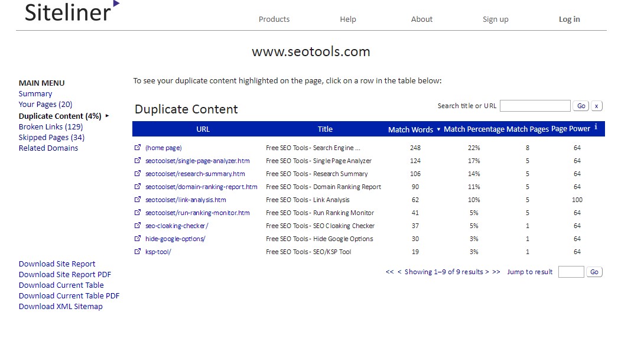The width and height of the screenshot is (644, 351).
Task: Click the info icon beside Page Power
Action: (x=596, y=127)
